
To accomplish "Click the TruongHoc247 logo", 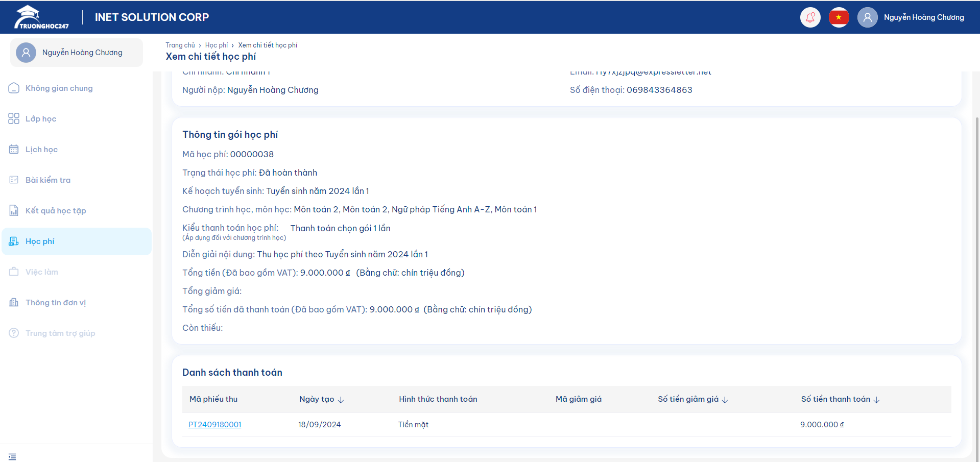I will point(41,17).
